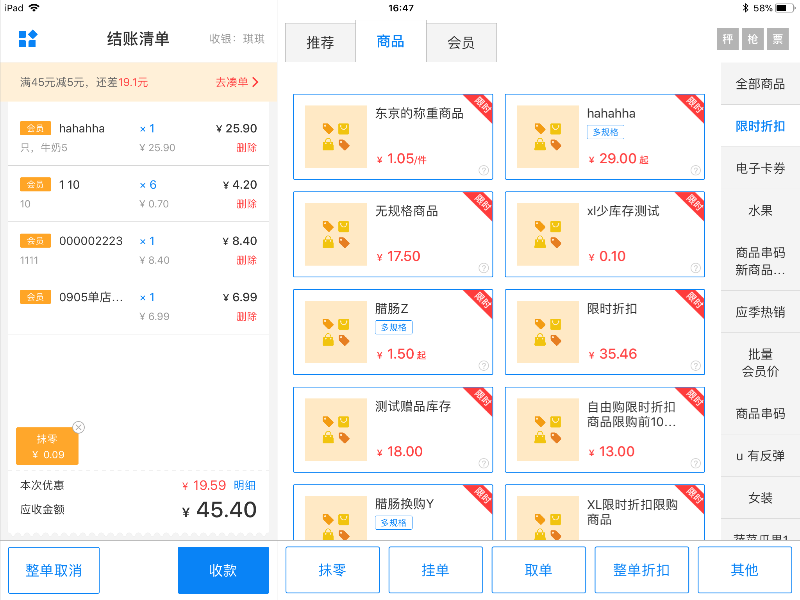Click the 取单 button

click(x=539, y=570)
